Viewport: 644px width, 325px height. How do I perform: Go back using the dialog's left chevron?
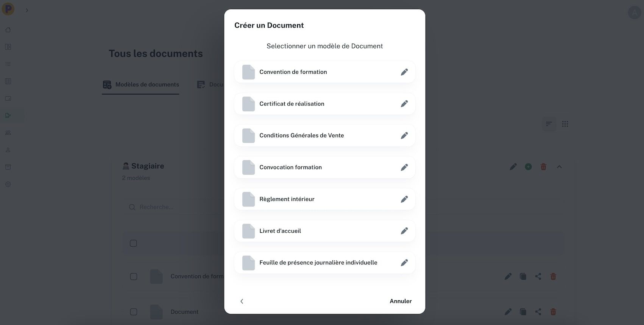pos(242,301)
